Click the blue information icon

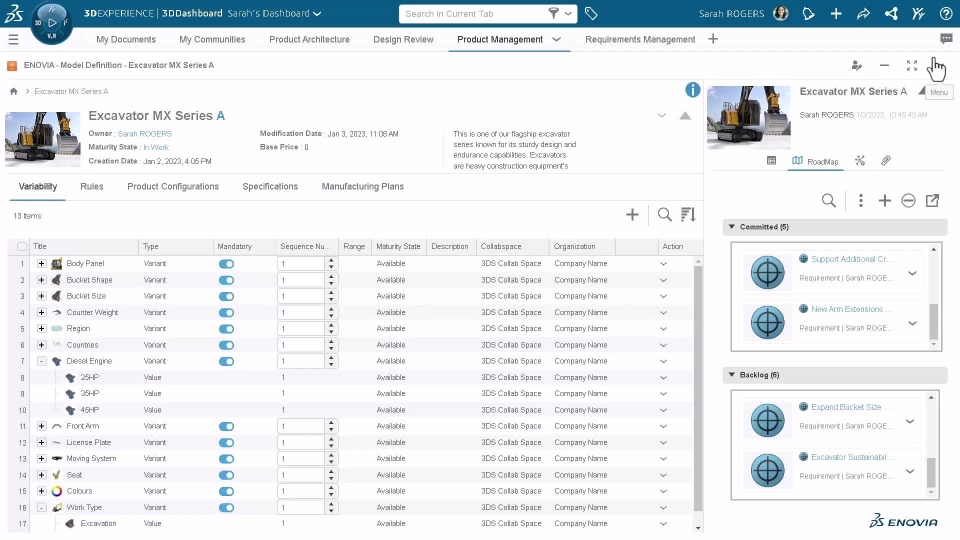pos(692,90)
